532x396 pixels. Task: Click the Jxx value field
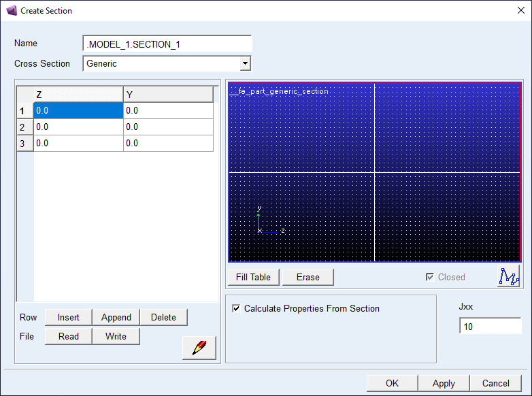pos(490,327)
